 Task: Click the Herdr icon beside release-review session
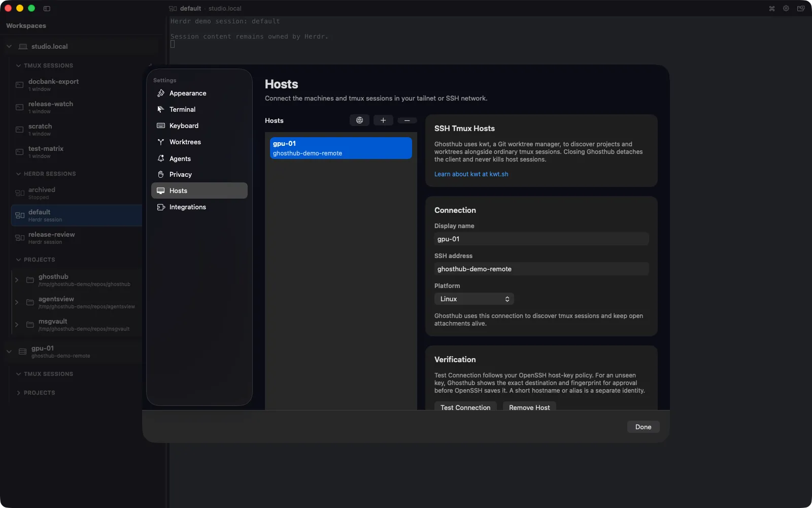point(20,238)
